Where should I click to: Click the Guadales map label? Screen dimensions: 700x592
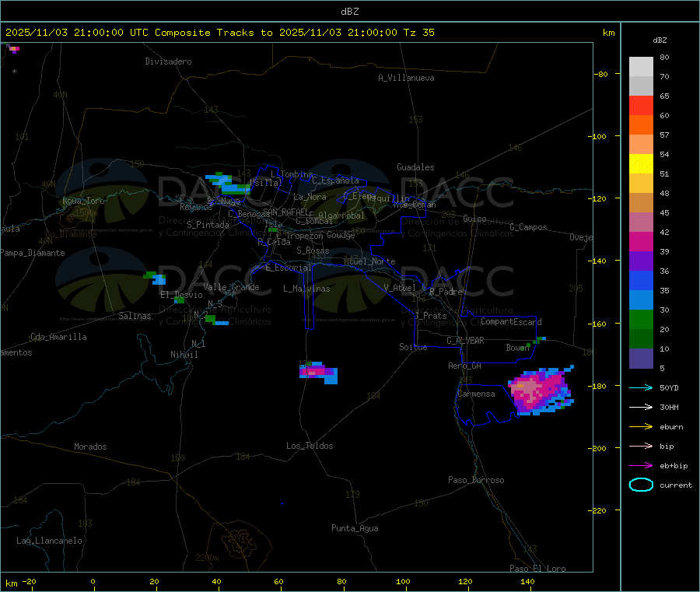415,167
